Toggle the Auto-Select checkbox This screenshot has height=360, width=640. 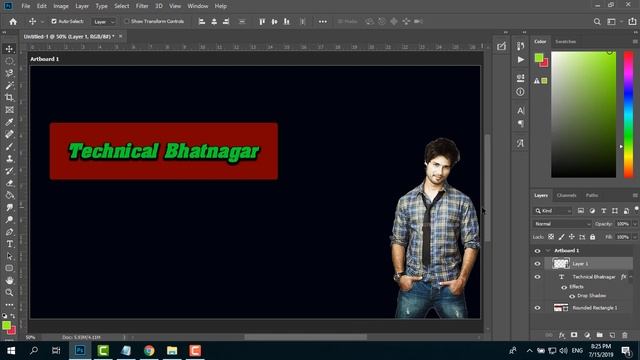pos(54,21)
